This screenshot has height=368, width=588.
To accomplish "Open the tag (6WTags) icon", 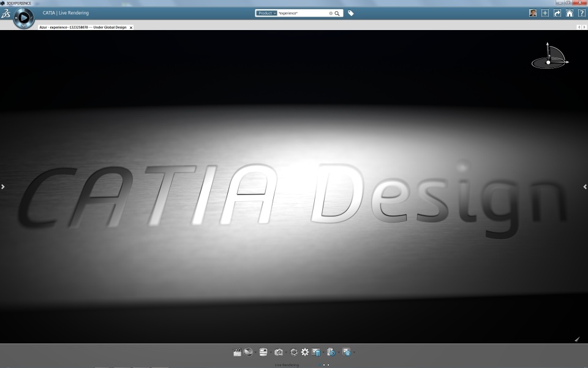I will [x=350, y=13].
